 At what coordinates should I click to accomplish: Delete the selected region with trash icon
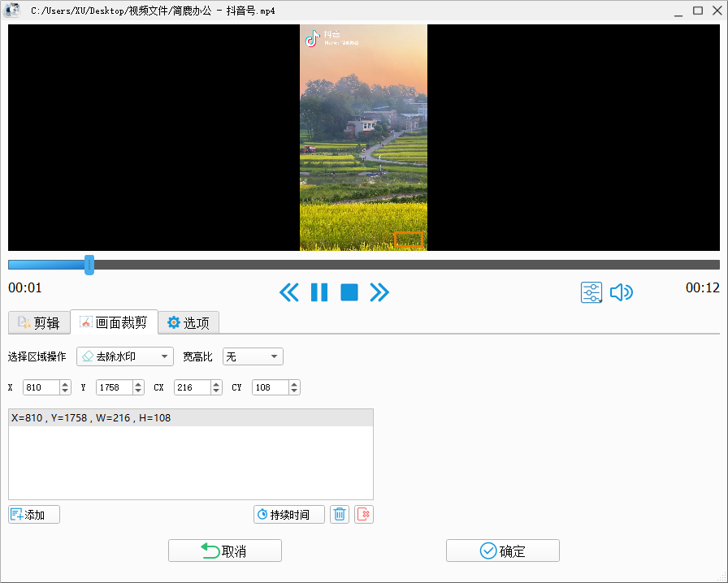[339, 514]
